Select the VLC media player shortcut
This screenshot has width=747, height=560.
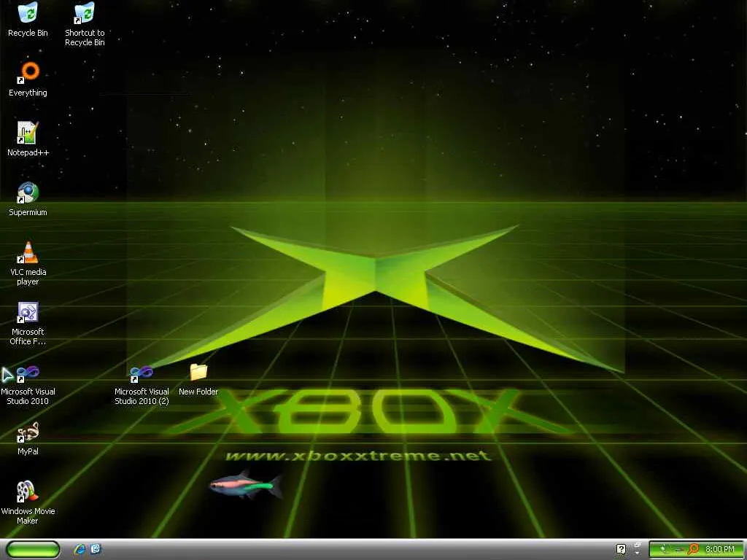[x=28, y=252]
